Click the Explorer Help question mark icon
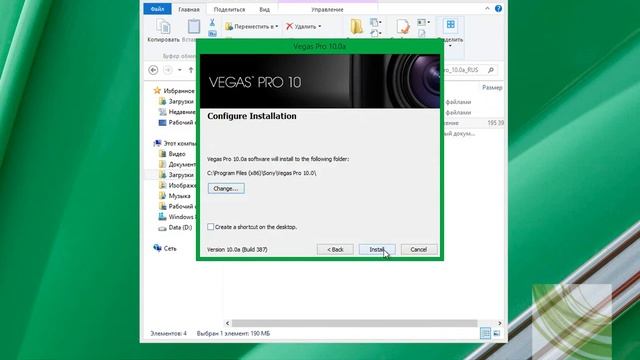 (x=498, y=9)
